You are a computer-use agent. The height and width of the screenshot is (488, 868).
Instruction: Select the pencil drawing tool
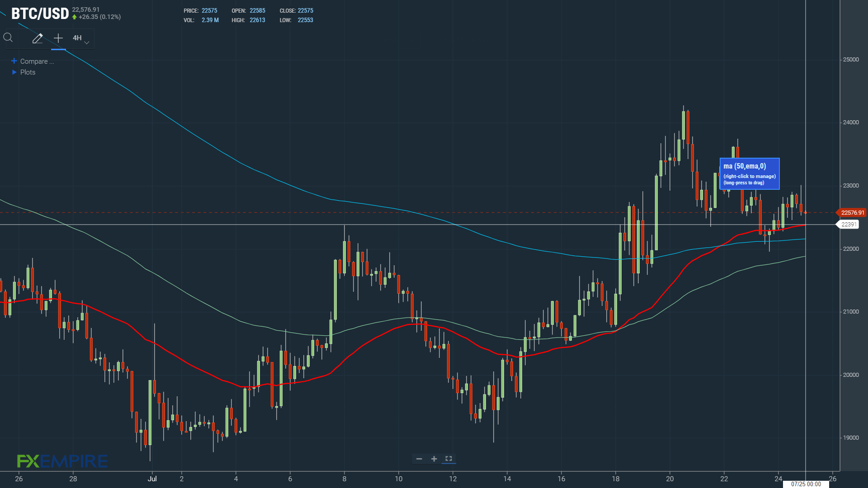(38, 38)
